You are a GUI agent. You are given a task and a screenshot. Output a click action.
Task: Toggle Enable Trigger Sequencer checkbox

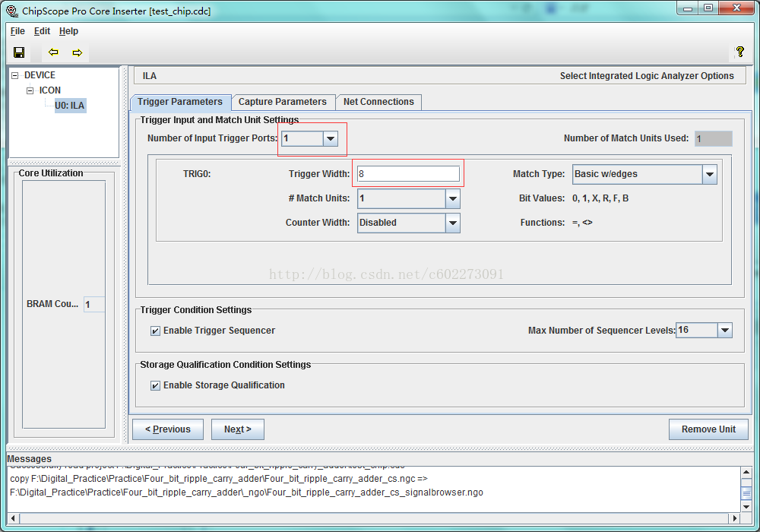point(155,331)
